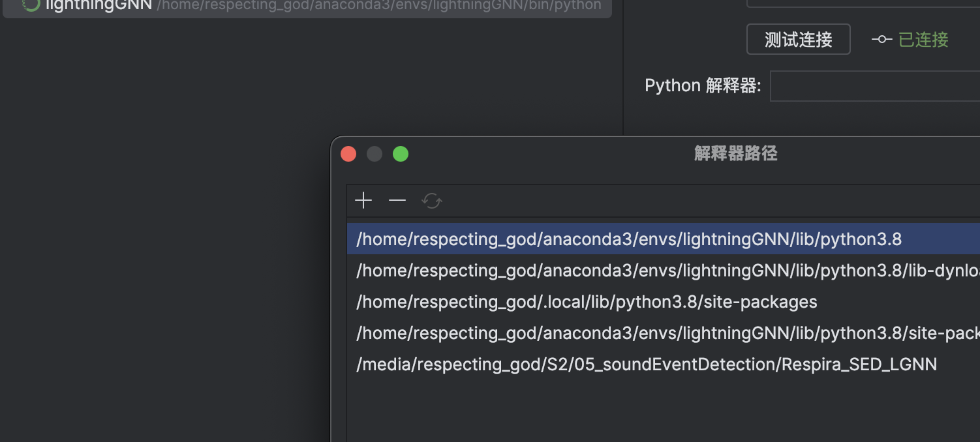
Task: Click the empty area below the path list
Action: click(x=663, y=411)
